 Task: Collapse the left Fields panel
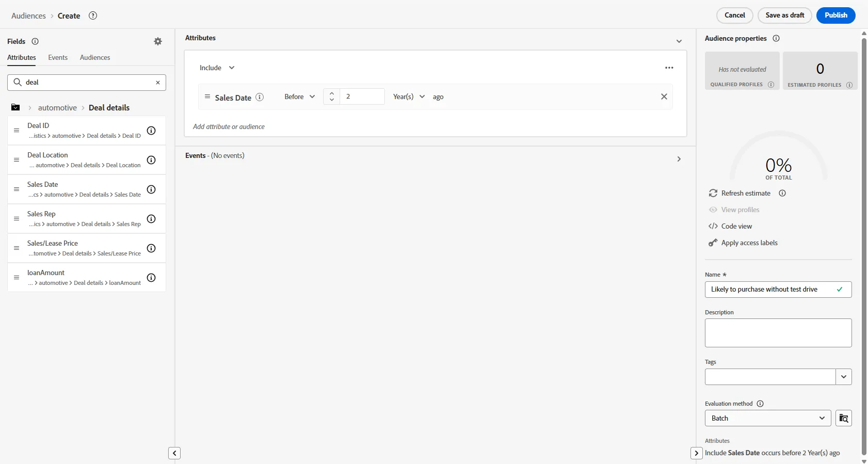(174, 453)
